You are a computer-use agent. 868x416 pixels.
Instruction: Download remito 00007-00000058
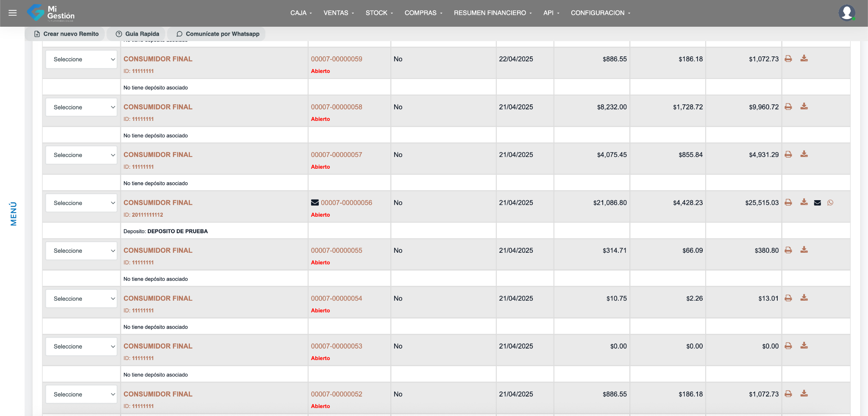coord(804,106)
